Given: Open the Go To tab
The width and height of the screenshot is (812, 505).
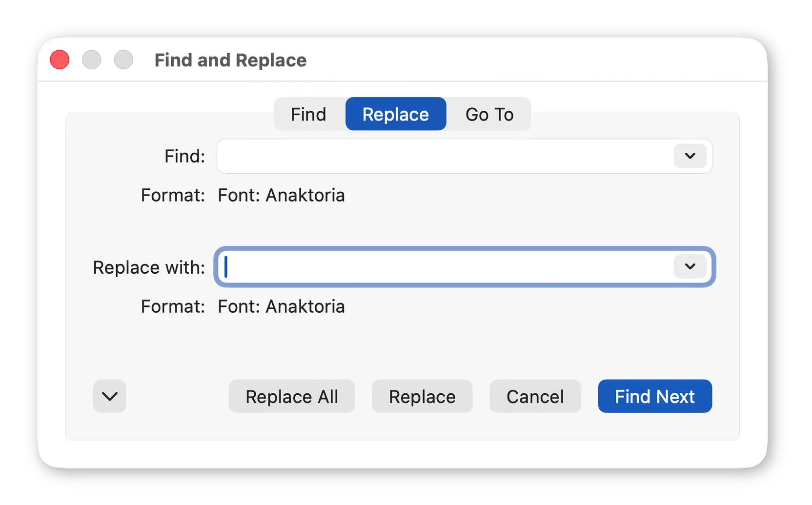Looking at the screenshot, I should [489, 114].
